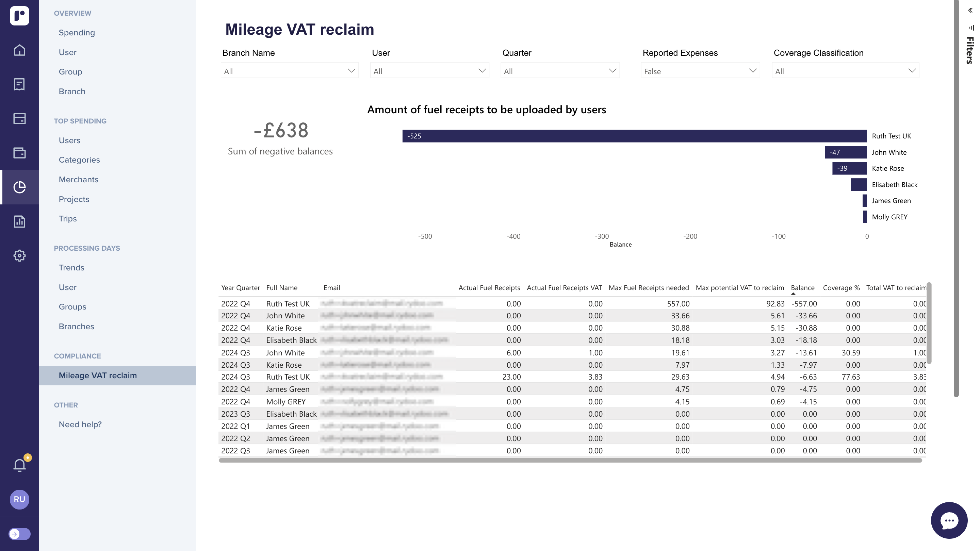Viewport: 980px width, 551px height.
Task: Open the expenses receipt icon in the sidebar
Action: click(19, 84)
